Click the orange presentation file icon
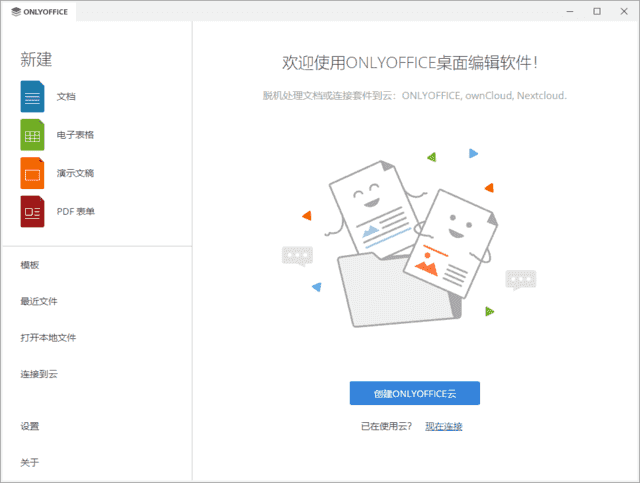The height and width of the screenshot is (483, 640). (33, 173)
